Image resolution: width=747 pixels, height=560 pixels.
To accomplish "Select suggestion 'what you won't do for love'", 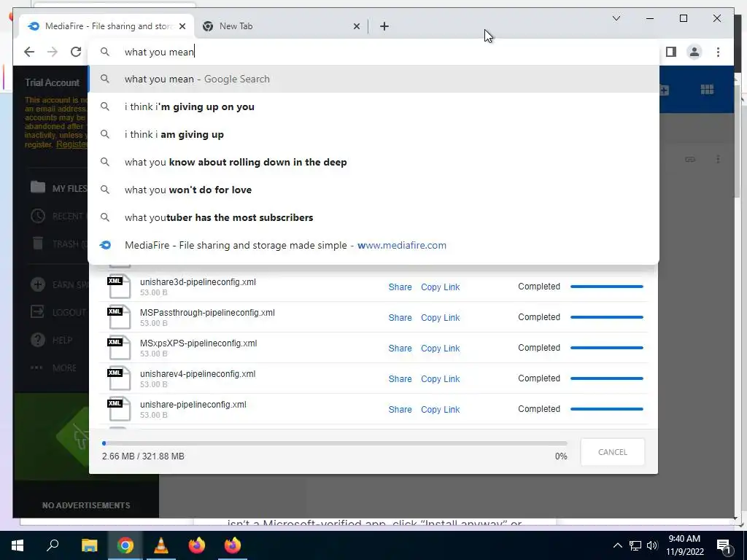I will 373,190.
